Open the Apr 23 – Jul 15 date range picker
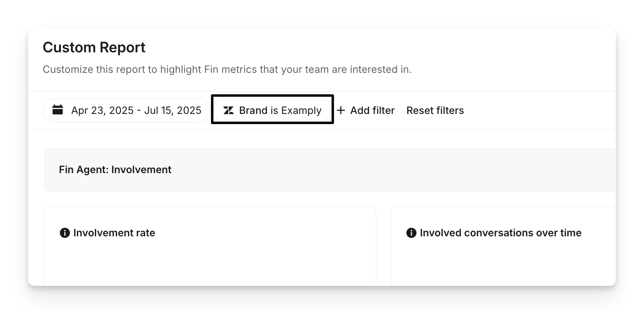Viewport: 644px width, 314px height. point(127,110)
